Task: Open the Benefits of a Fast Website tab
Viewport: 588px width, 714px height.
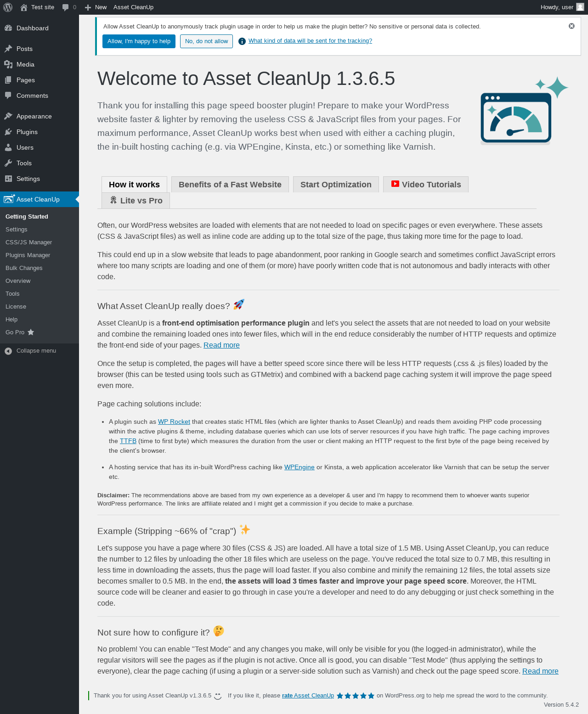Action: click(x=230, y=185)
